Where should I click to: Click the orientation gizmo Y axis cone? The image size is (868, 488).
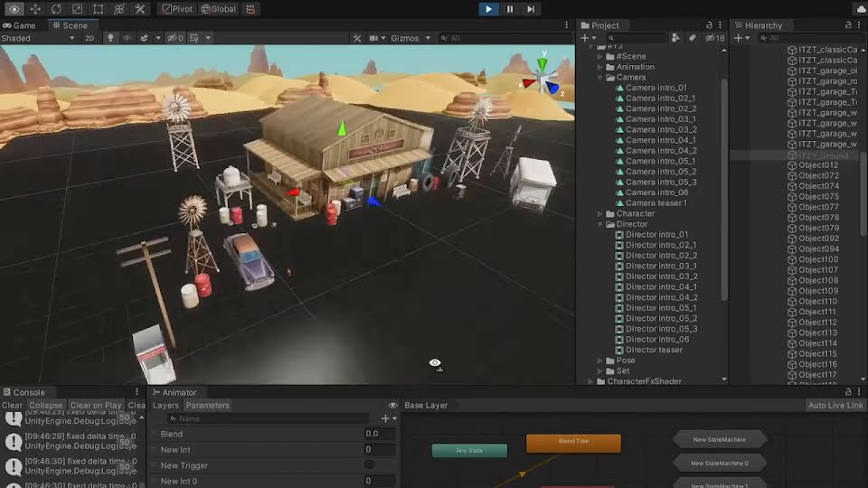click(542, 64)
